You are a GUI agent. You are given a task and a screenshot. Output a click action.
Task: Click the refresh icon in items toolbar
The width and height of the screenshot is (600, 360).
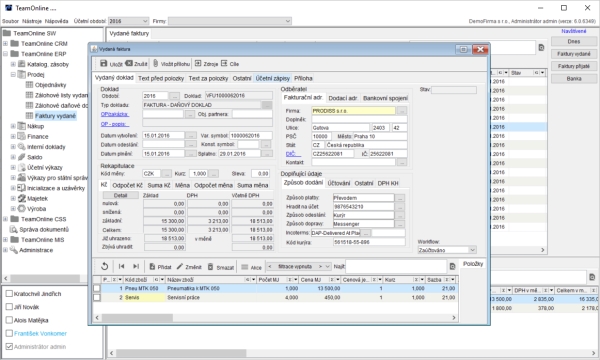pyautogui.click(x=104, y=266)
